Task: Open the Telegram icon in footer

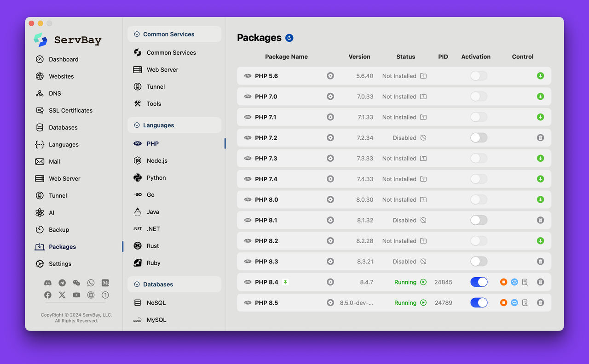Action: point(62,283)
